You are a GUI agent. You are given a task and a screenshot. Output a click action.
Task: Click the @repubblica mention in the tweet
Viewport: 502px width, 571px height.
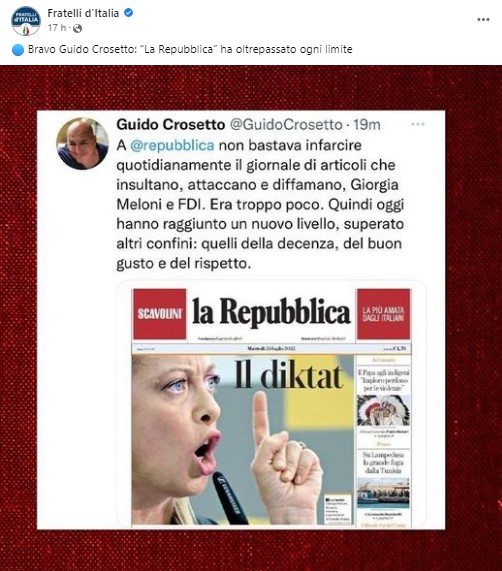tap(172, 145)
